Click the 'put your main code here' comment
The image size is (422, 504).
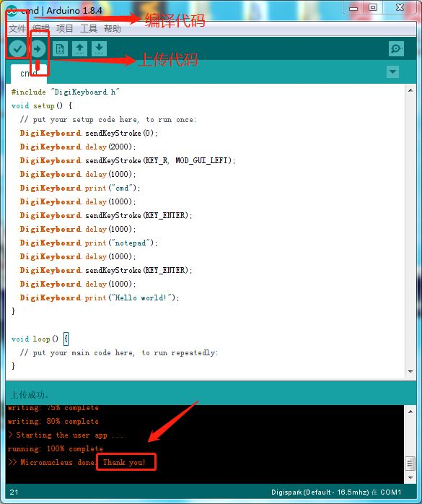pos(119,353)
